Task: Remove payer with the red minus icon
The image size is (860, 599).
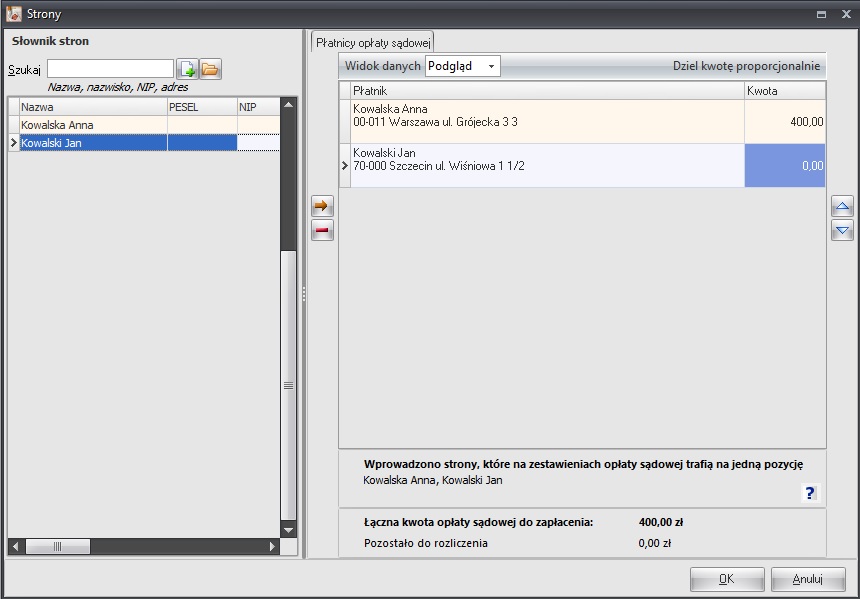Action: (x=322, y=231)
